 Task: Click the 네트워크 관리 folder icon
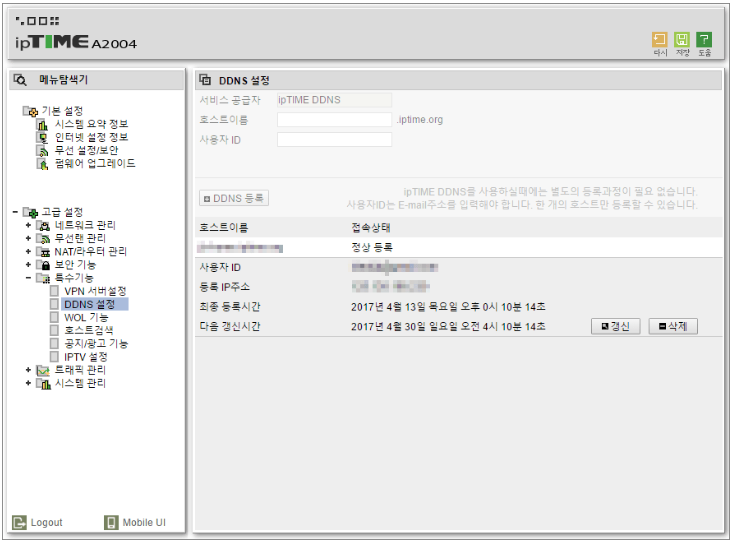coord(43,225)
